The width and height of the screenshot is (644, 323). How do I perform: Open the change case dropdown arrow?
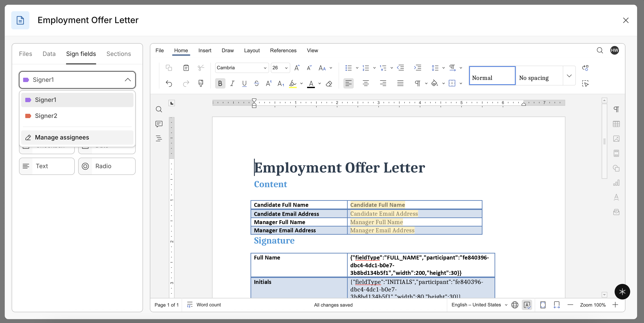[331, 68]
